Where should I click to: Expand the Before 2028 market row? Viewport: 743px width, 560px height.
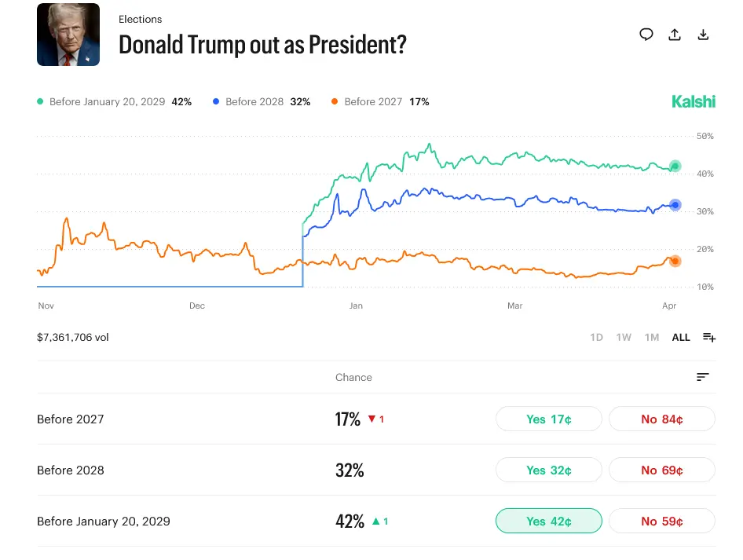pos(71,470)
